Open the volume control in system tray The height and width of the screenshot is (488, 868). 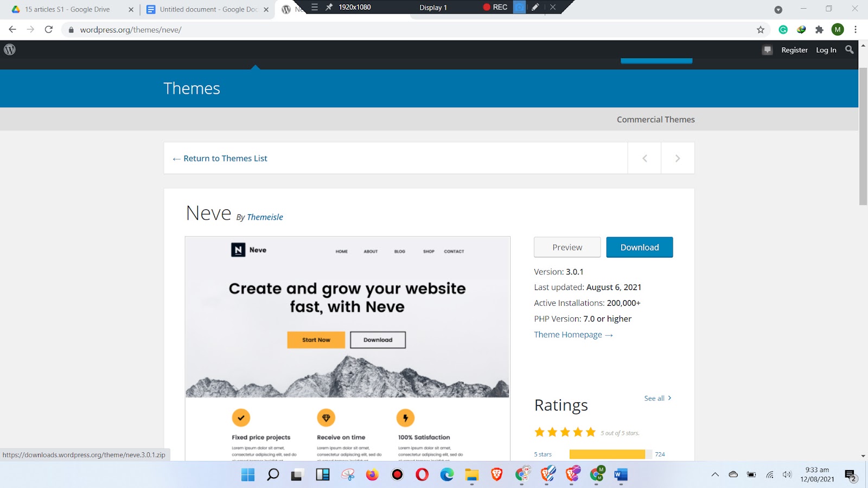(x=787, y=474)
